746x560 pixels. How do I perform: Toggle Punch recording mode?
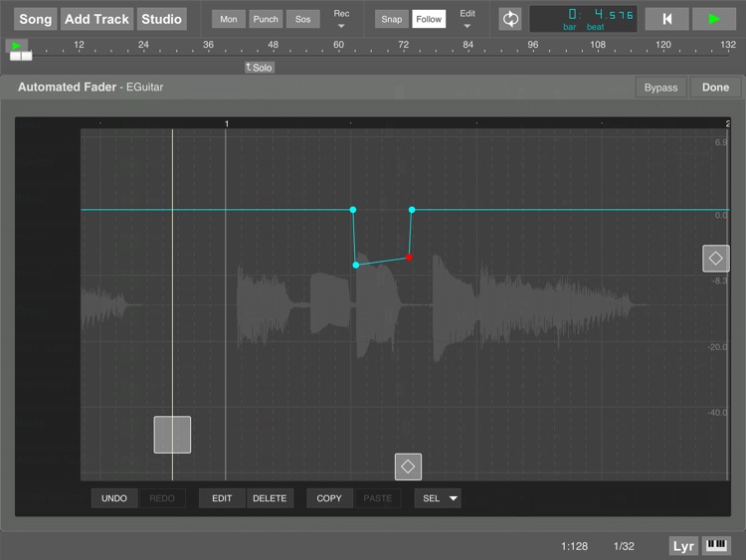[266, 19]
